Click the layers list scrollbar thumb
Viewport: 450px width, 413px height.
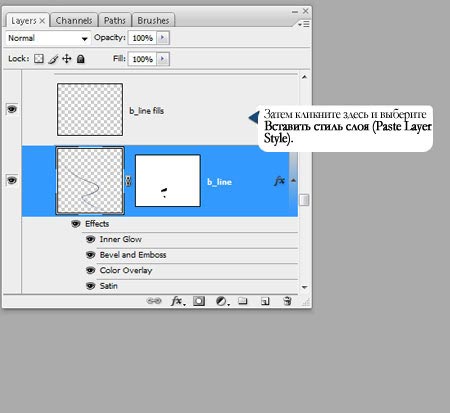(304, 200)
